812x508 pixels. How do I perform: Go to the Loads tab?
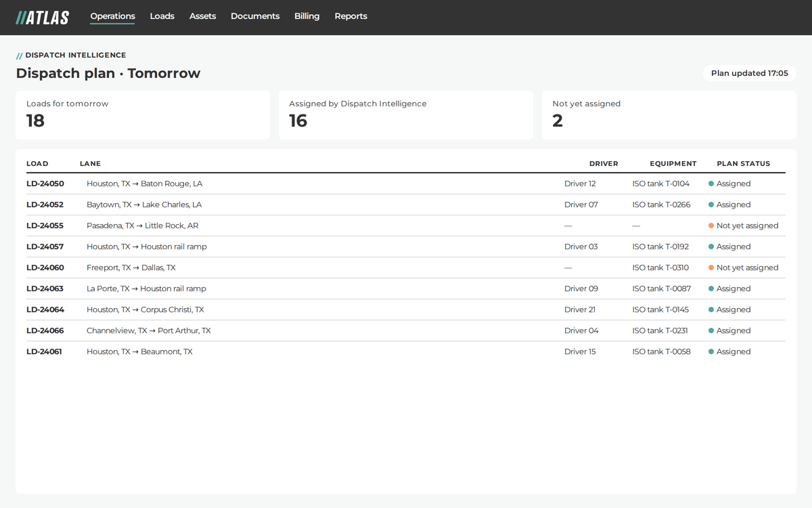coord(162,16)
